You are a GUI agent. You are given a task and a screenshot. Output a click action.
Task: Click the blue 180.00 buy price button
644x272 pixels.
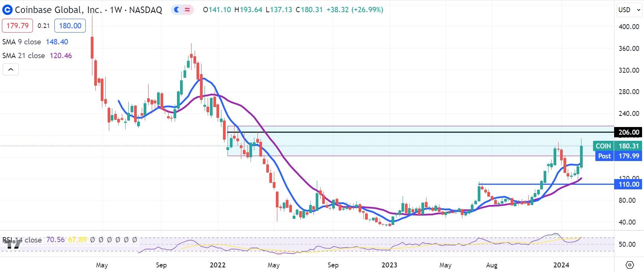click(x=70, y=26)
